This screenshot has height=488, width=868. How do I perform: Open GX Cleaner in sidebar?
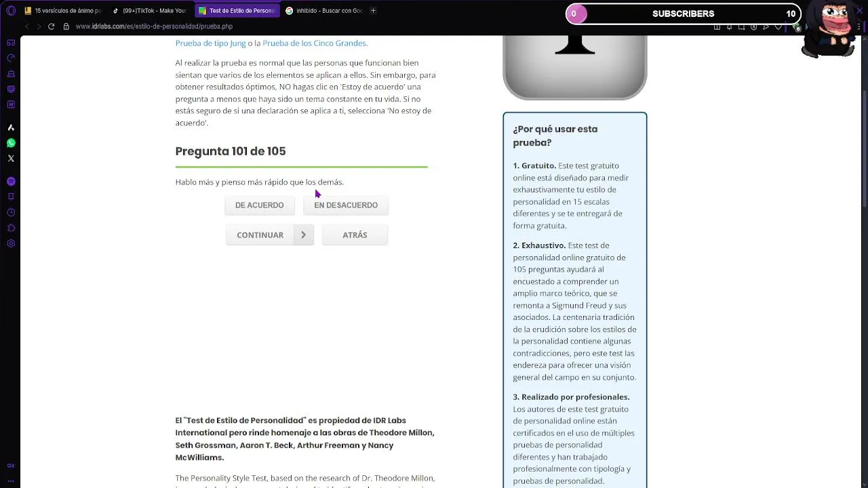(11, 74)
